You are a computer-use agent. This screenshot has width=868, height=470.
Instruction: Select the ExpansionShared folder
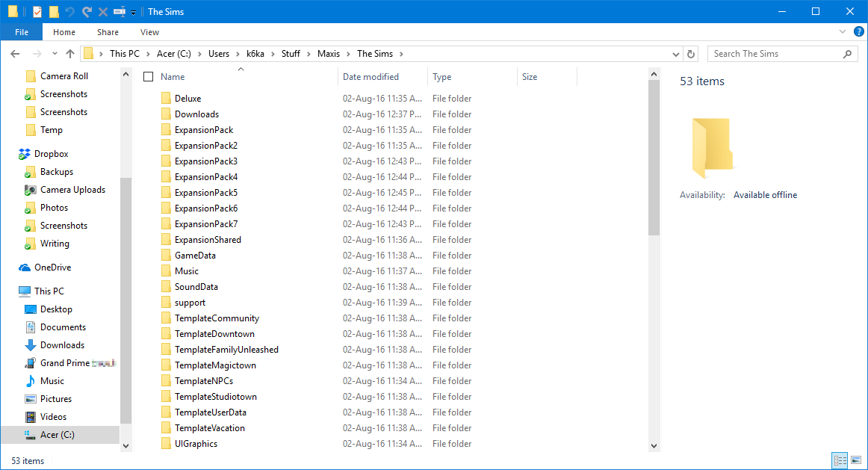(x=208, y=240)
